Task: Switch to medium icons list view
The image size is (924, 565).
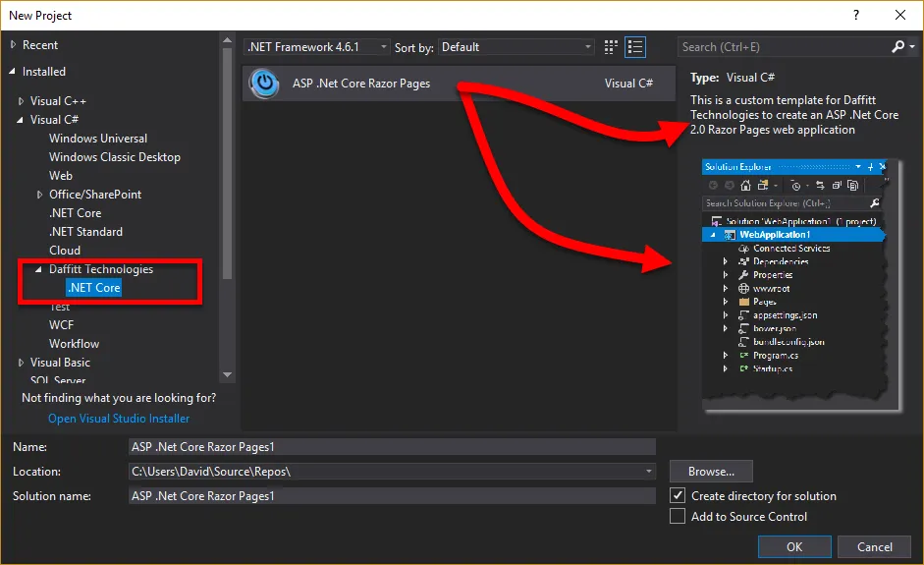Action: [635, 47]
